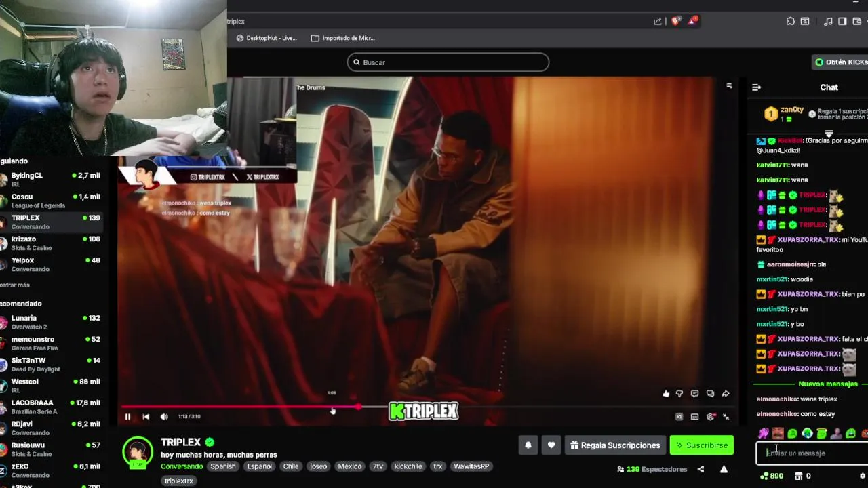Open the shop icon next to 0
868x488 pixels.
click(x=799, y=476)
